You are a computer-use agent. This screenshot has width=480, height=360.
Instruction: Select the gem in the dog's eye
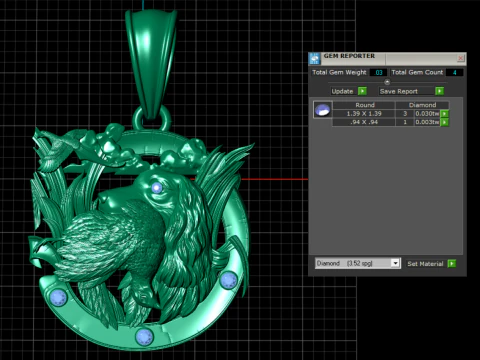tap(157, 188)
